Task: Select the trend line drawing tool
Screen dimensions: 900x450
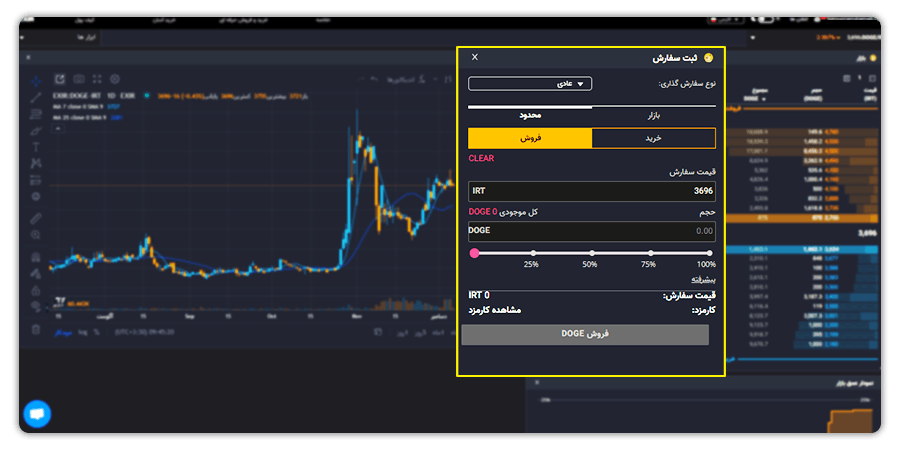Action: pyautogui.click(x=36, y=97)
